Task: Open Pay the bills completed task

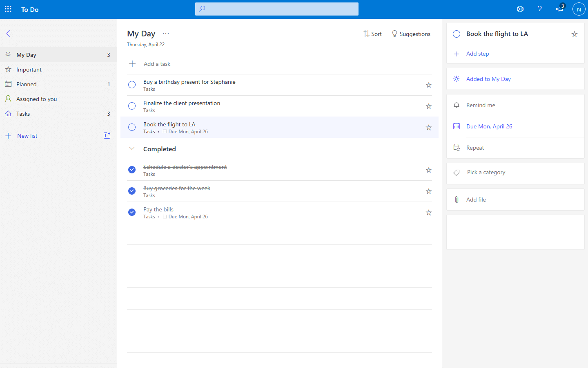Action: 158,209
